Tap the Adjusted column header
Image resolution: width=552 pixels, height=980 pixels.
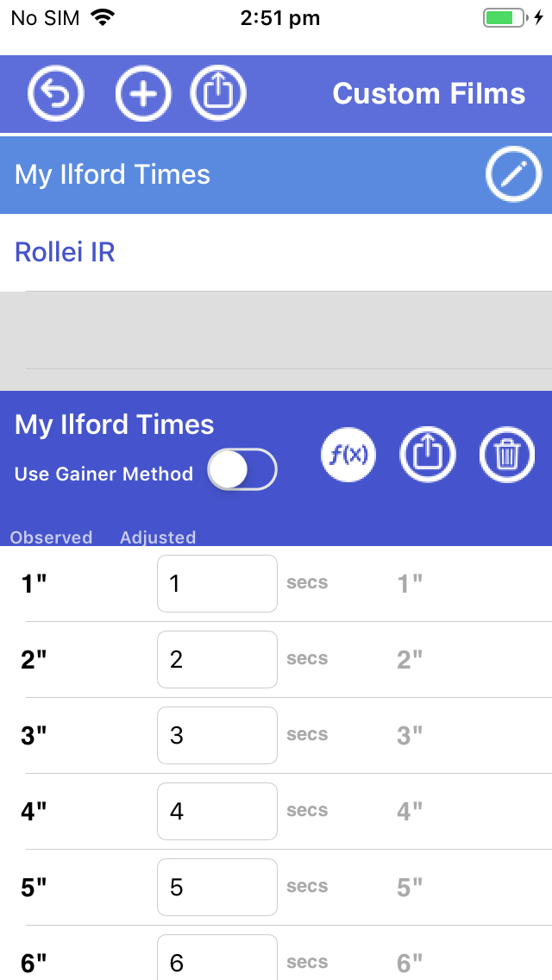tap(158, 537)
